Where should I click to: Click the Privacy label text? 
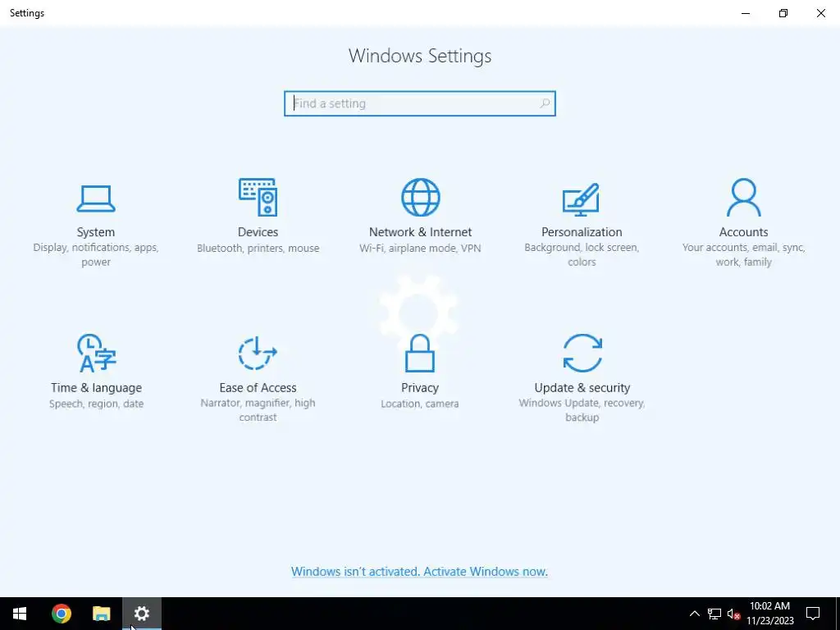tap(420, 387)
